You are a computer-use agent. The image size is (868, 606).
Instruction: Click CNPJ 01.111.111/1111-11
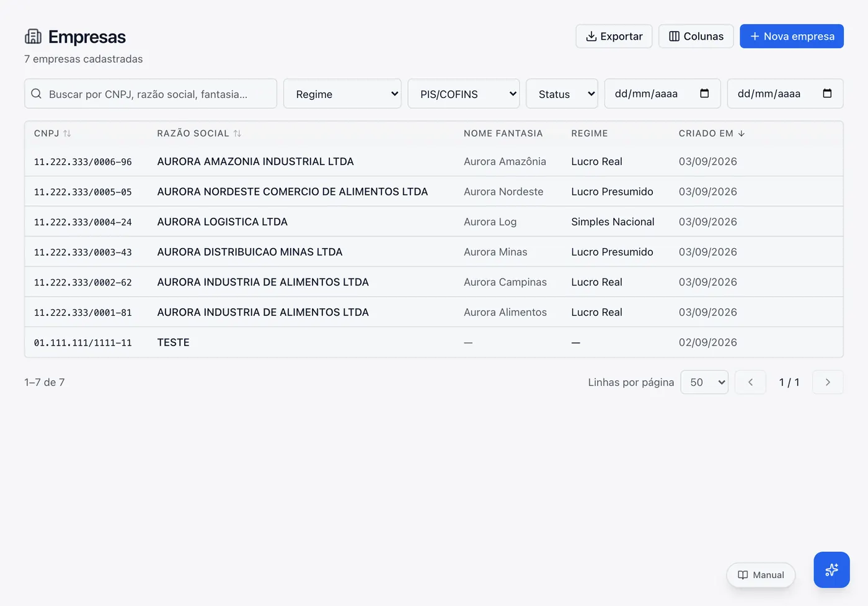point(83,343)
